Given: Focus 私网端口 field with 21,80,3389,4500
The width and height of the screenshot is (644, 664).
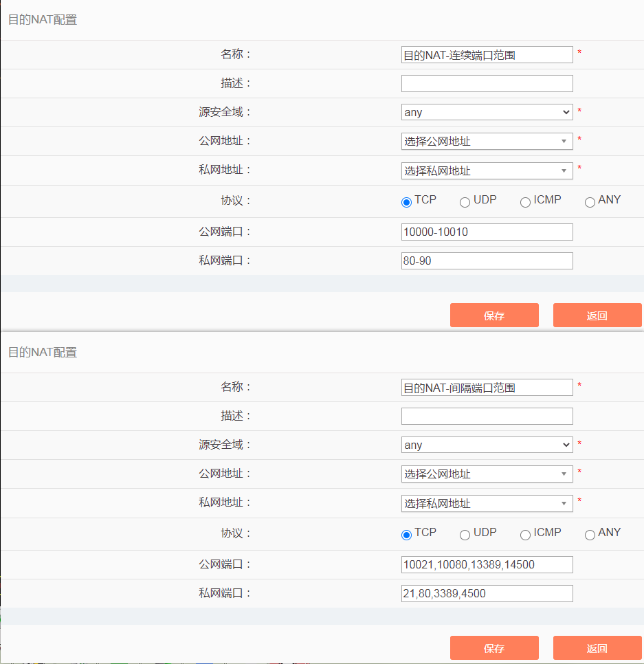Looking at the screenshot, I should pyautogui.click(x=487, y=593).
